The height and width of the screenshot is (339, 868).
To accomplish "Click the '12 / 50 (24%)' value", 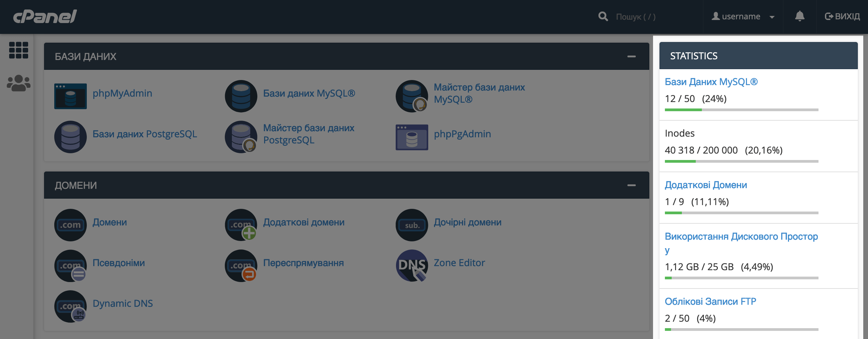I will pyautogui.click(x=696, y=99).
